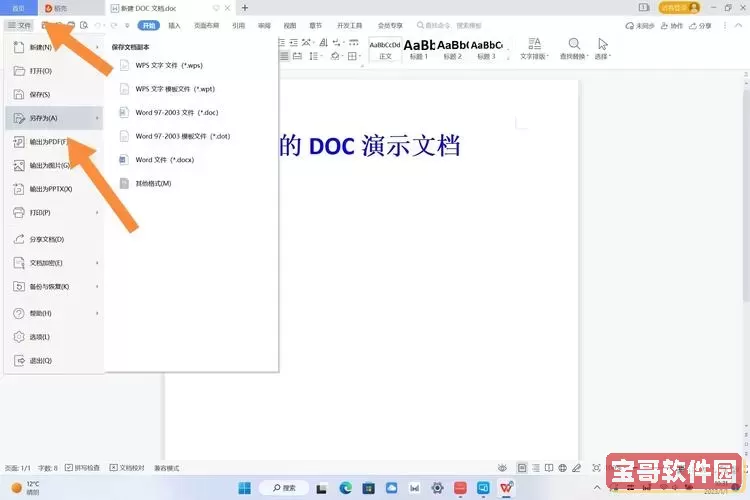Screen dimensions: 750x500
Task: Choose 新建(N) in the file menu
Action: click(x=54, y=47)
